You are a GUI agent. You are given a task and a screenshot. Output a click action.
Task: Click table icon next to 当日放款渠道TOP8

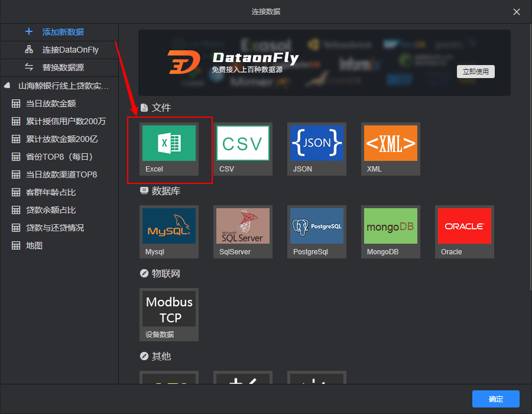click(x=16, y=174)
